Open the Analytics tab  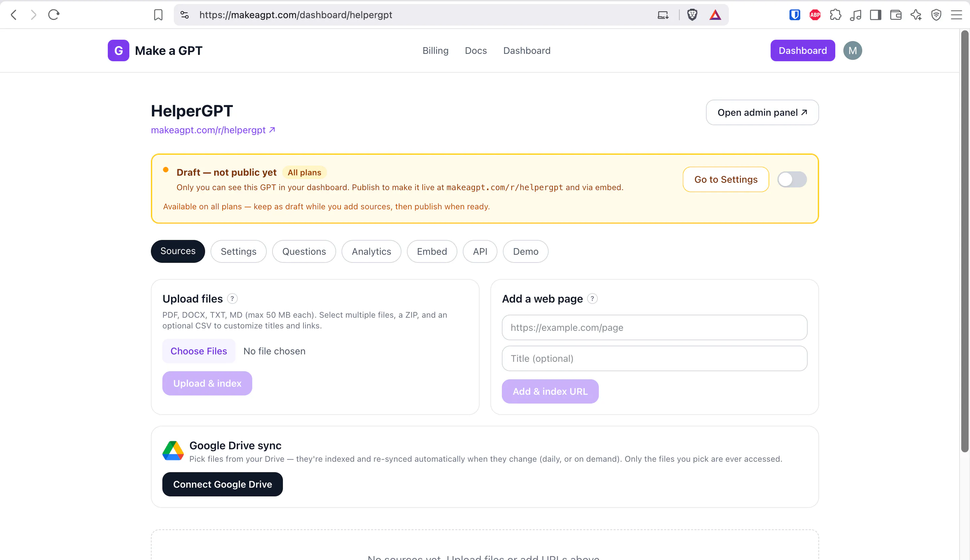pyautogui.click(x=371, y=251)
